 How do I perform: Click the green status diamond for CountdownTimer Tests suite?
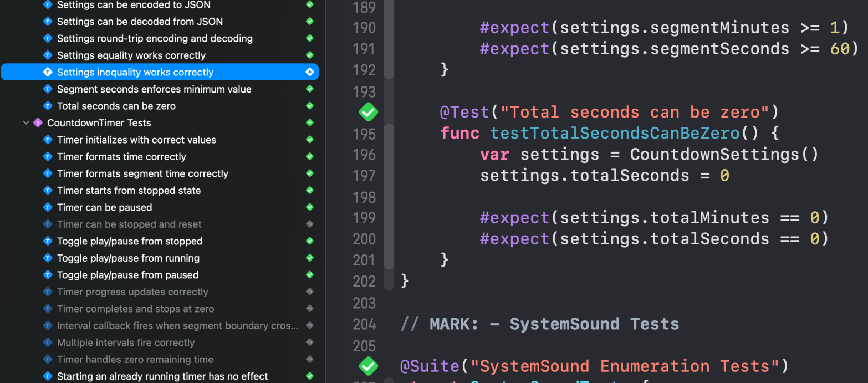point(310,123)
